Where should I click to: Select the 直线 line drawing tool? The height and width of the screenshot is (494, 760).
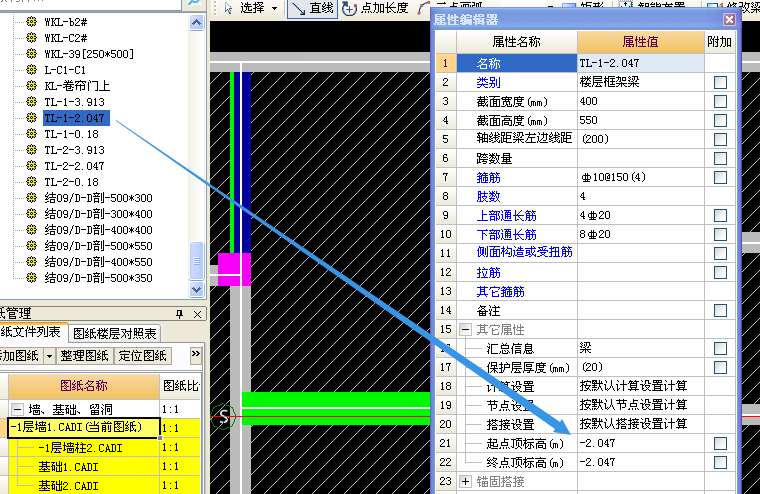pyautogui.click(x=313, y=8)
